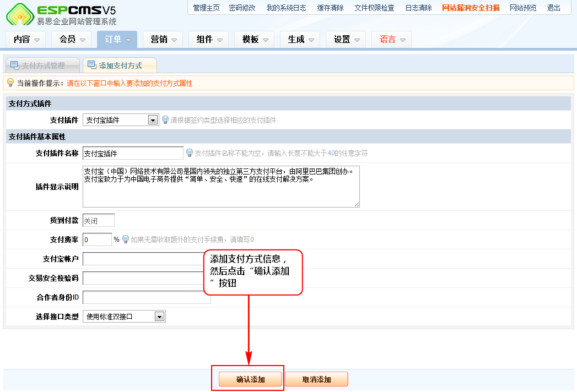Focus the 支付费率 input field

coord(97,239)
